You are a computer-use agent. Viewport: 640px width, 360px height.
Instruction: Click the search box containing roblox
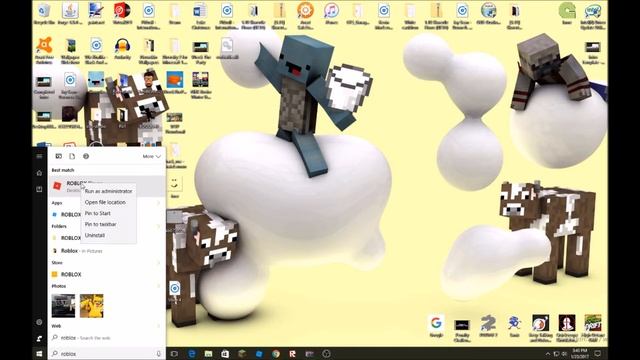coord(107,353)
